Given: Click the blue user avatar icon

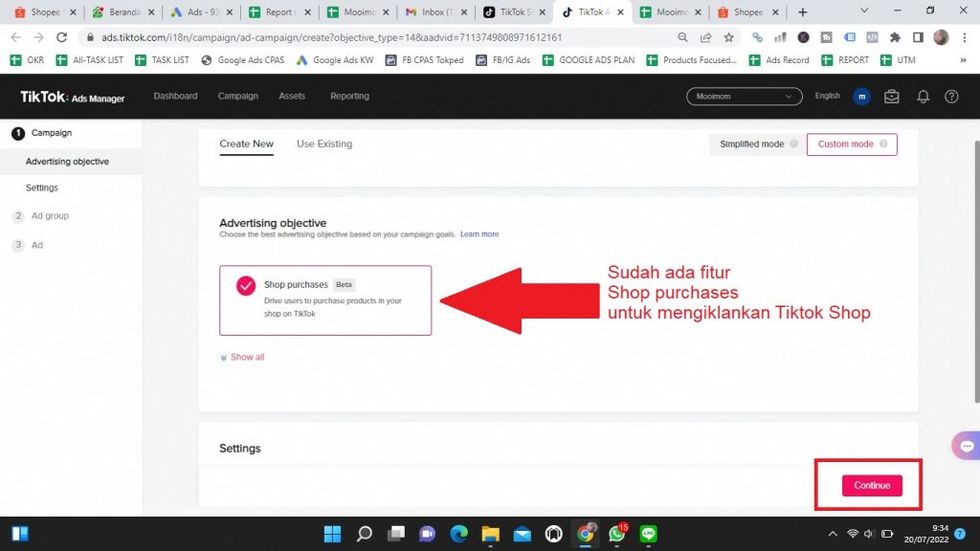Looking at the screenshot, I should (861, 97).
